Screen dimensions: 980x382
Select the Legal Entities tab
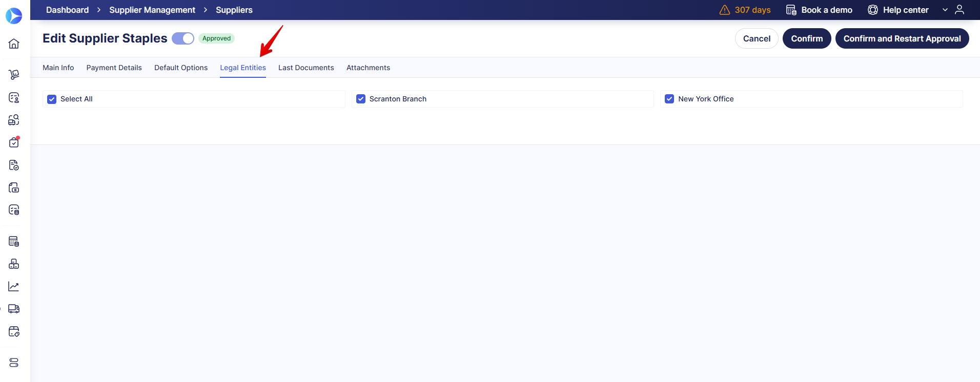coord(243,68)
